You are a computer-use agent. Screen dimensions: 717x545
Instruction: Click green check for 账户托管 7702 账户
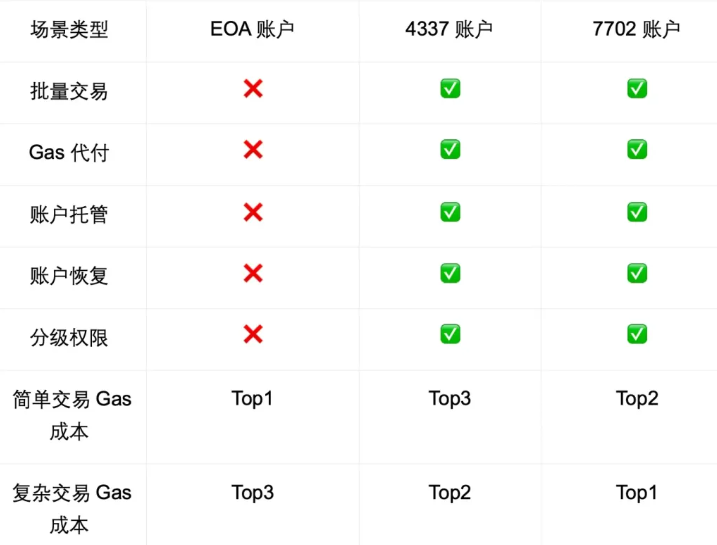tap(637, 212)
